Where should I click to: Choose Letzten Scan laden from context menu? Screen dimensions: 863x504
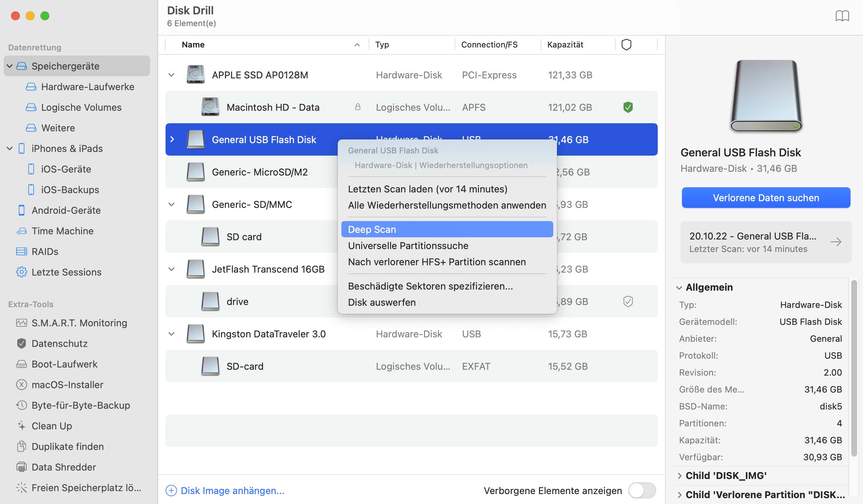(x=447, y=189)
